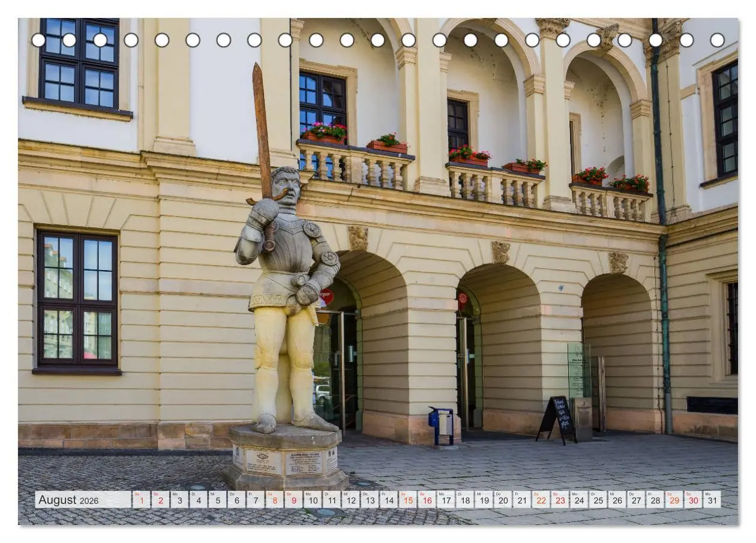
Task: Choose date cell 13
Action: [x=370, y=499]
